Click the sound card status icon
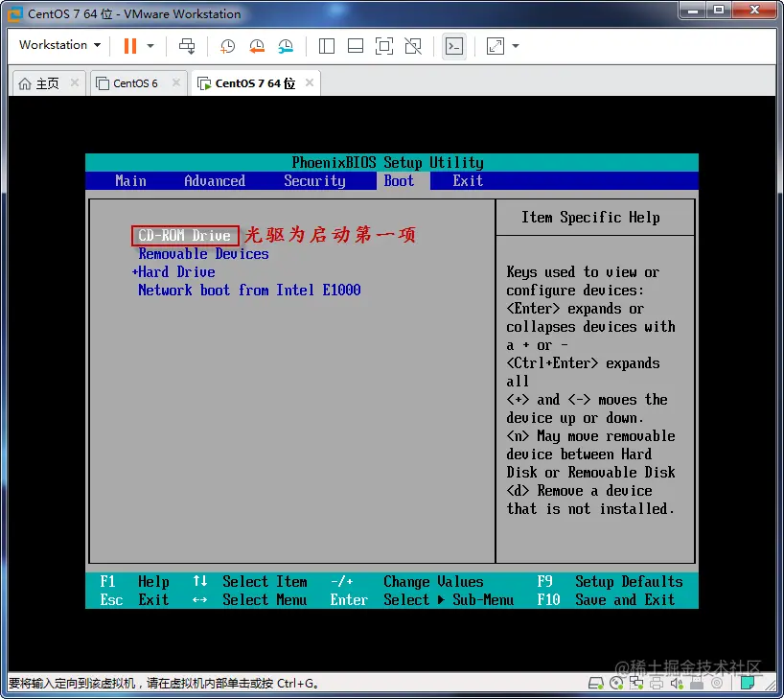Image resolution: width=784 pixels, height=699 pixels. tap(677, 683)
